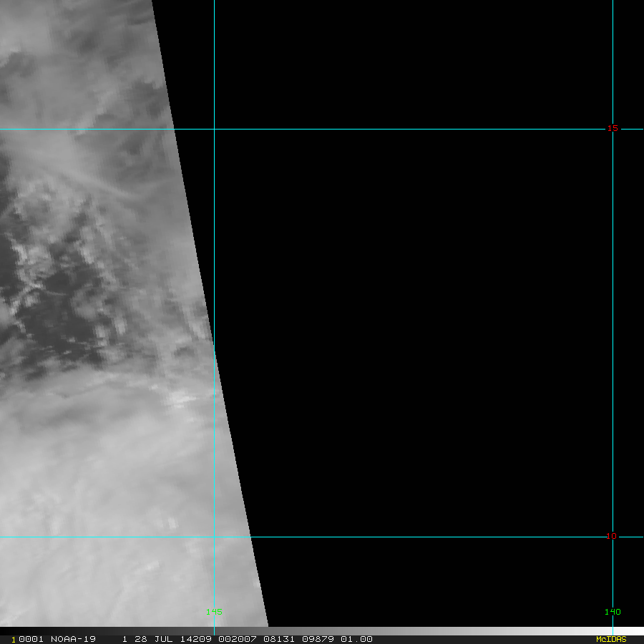Click the red latitude 15 label
The height and width of the screenshot is (644, 644).
tap(613, 129)
